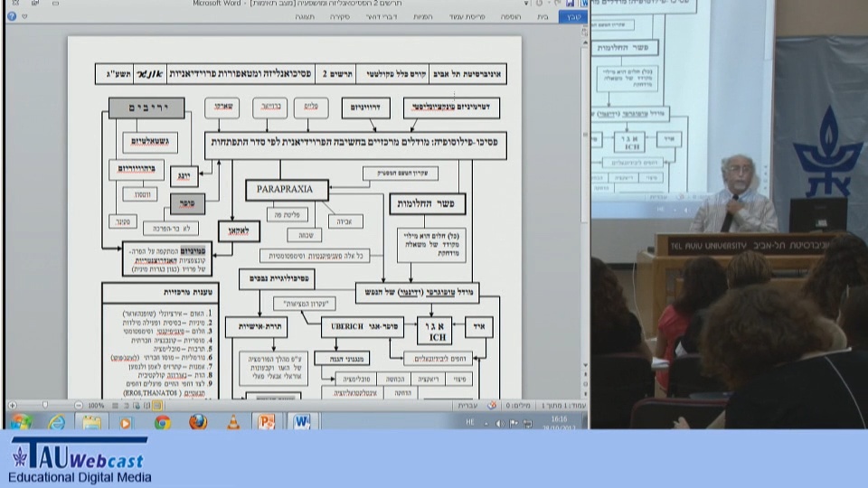Screen dimensions: 868x488
Task: Open Windows Media Player from the taskbar
Action: [127, 422]
